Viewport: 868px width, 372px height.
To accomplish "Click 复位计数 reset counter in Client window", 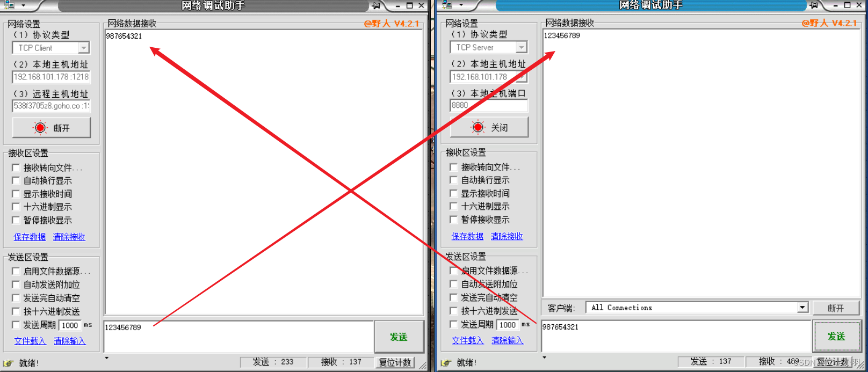I will (395, 362).
